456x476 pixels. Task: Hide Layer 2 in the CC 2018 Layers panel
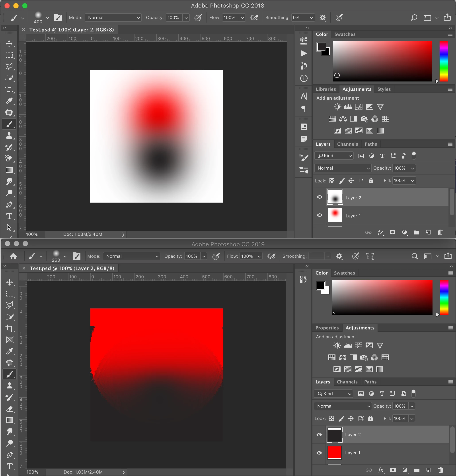click(x=320, y=197)
